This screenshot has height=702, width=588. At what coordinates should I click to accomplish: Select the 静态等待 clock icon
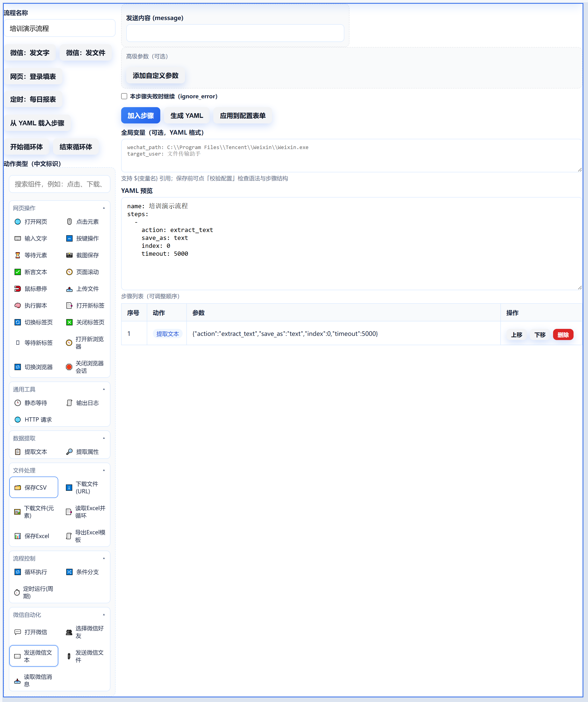(18, 403)
